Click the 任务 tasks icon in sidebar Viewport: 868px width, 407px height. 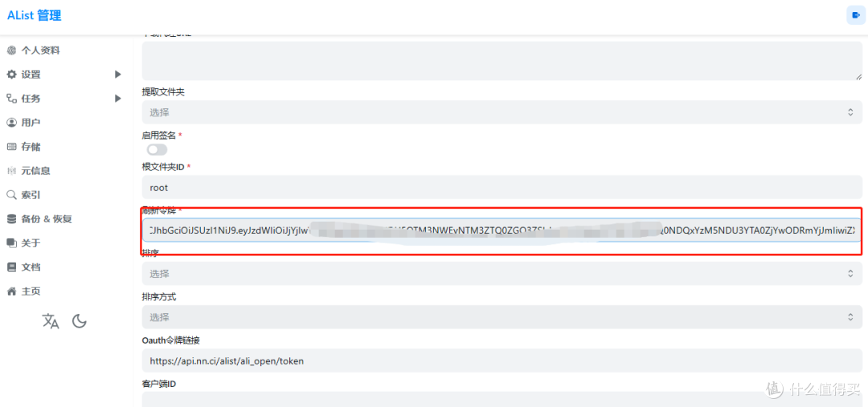point(11,99)
